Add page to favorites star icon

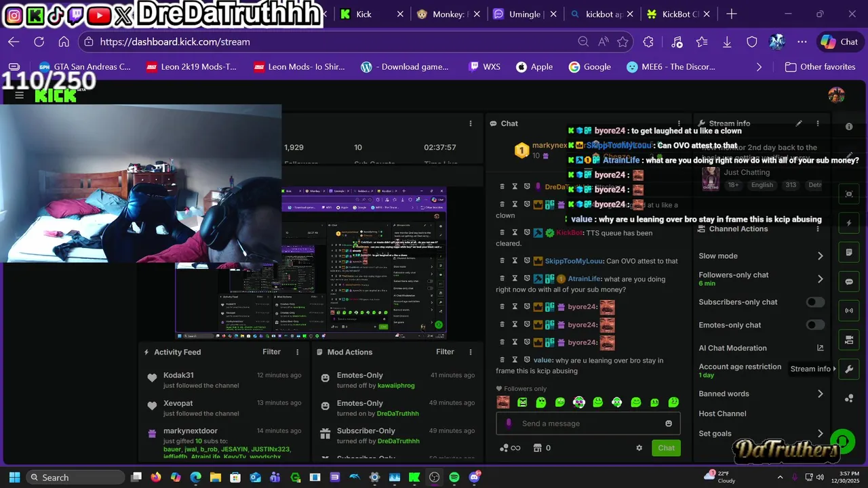pos(623,41)
